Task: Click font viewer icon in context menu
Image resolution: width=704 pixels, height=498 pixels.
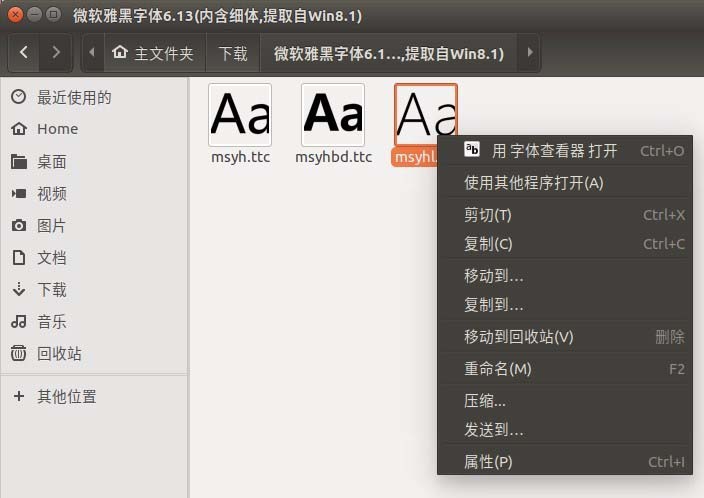Action: click(x=472, y=149)
